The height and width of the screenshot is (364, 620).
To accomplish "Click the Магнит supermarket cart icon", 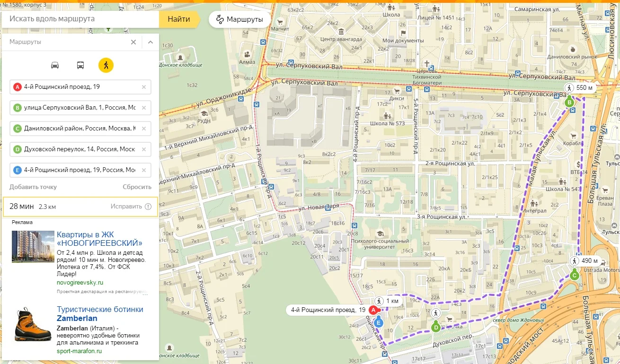I will (x=280, y=21).
